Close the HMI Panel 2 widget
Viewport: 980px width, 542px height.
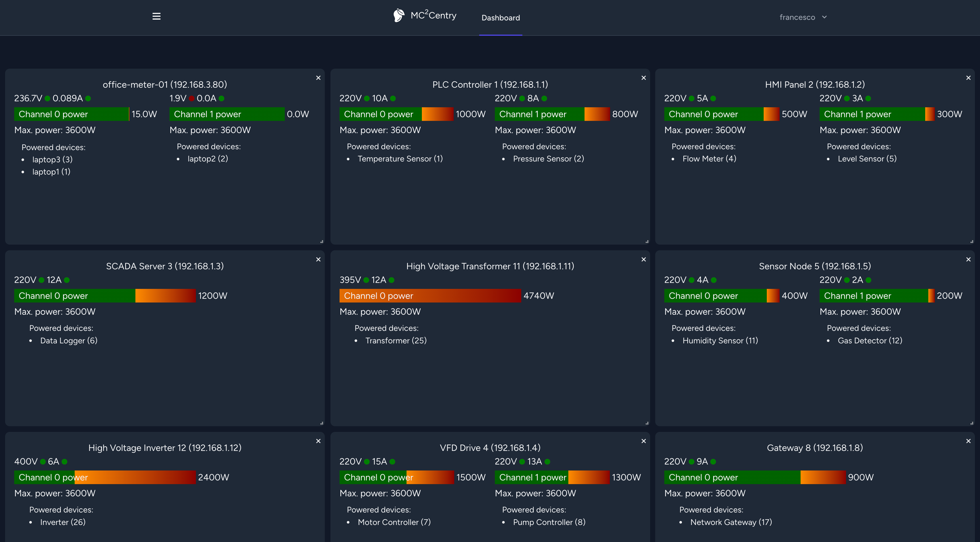coord(969,78)
